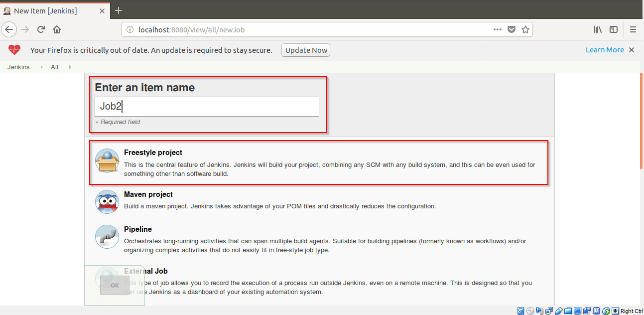Click the Required field hint text
Viewport: 644px width, 315px height.
click(x=118, y=122)
